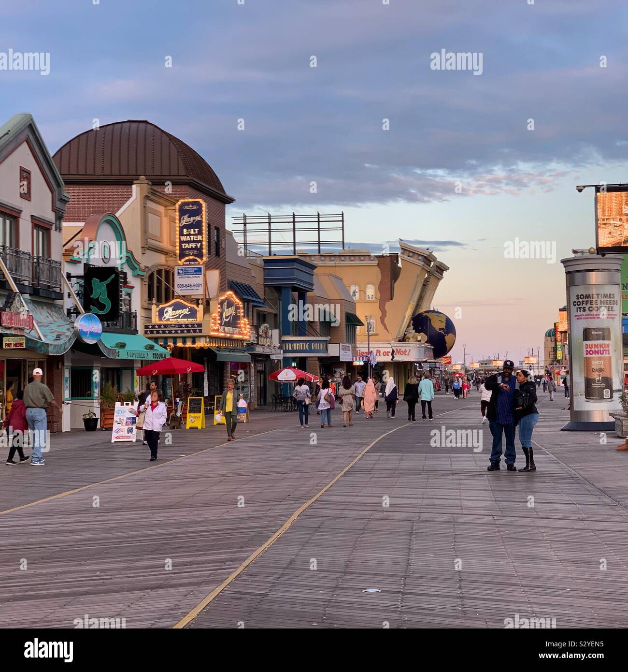Click the 'SALT WATER TAFFY' vertical sign
Image resolution: width=628 pixels, height=672 pixels.
point(191,232)
